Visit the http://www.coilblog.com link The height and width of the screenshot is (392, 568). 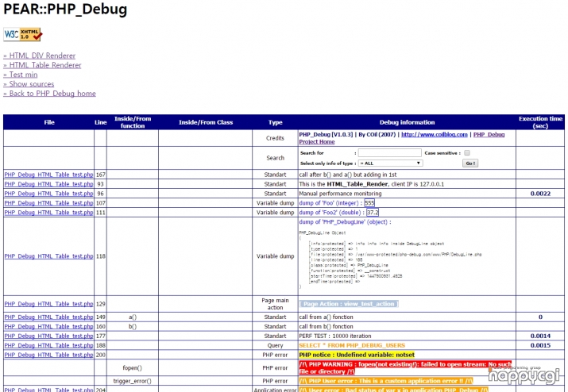pos(434,134)
